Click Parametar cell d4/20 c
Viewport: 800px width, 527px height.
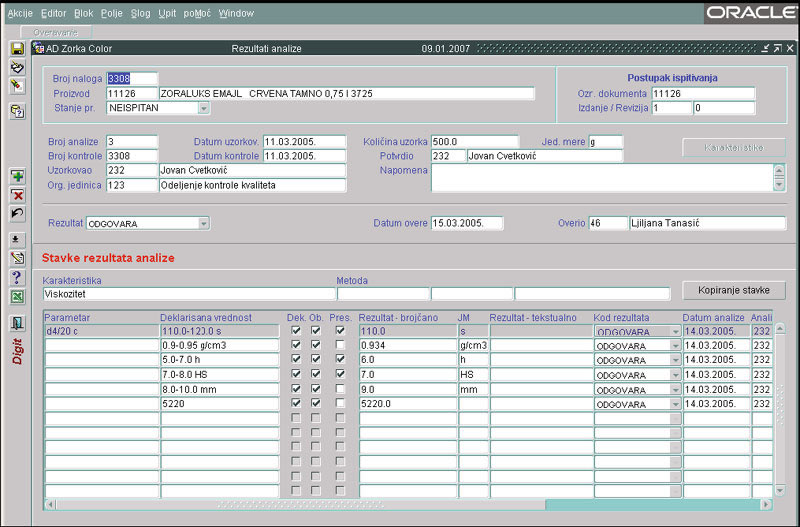102,331
